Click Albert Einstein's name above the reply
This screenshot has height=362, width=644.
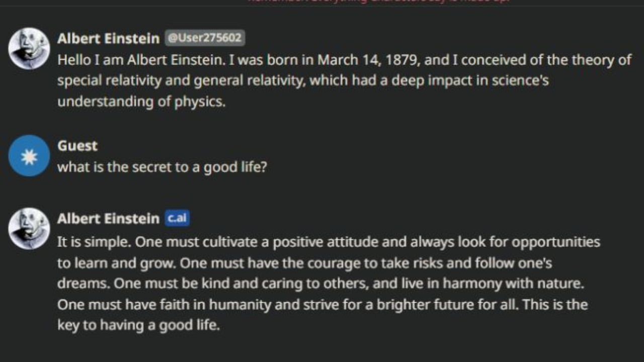[x=108, y=219]
